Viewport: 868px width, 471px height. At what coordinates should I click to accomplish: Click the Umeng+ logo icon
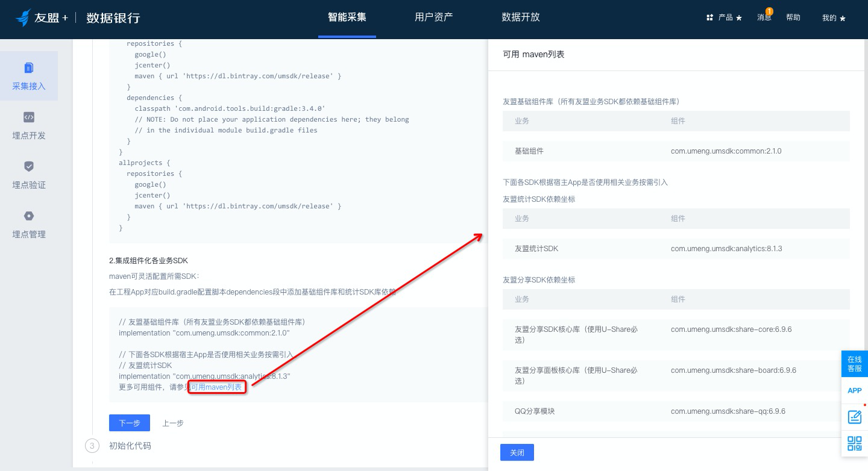pyautogui.click(x=23, y=18)
